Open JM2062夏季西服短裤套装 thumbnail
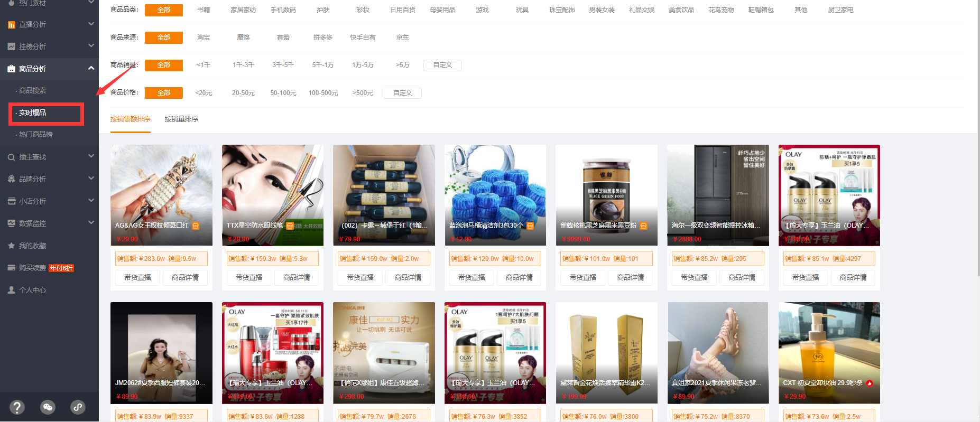980x422 pixels. (x=161, y=353)
